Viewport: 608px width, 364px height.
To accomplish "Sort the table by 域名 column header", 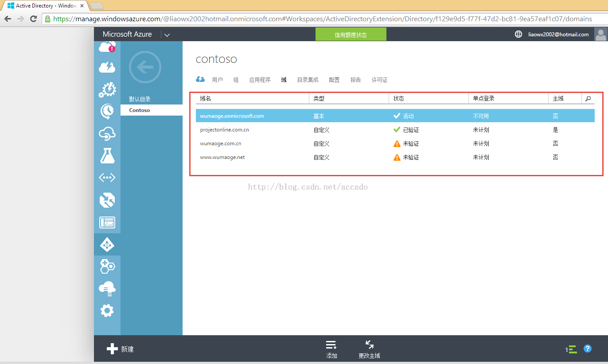I will click(206, 98).
